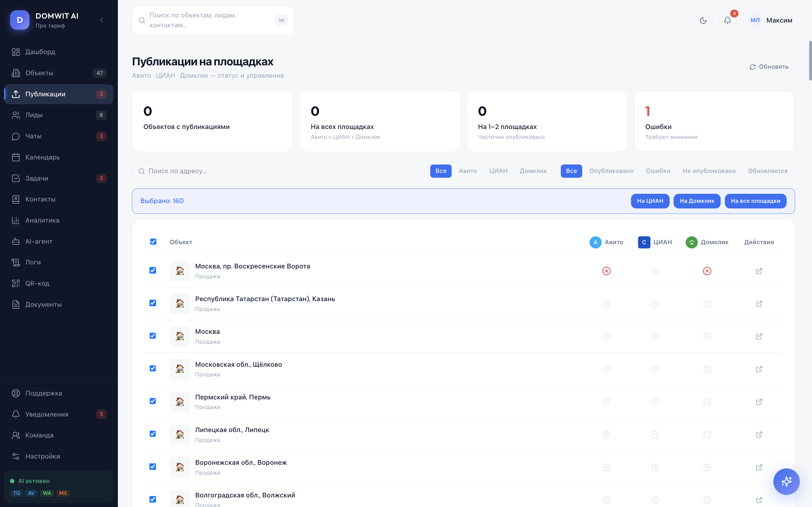Switch to the ЦИАН platform filter
The height and width of the screenshot is (507, 812).
point(498,171)
